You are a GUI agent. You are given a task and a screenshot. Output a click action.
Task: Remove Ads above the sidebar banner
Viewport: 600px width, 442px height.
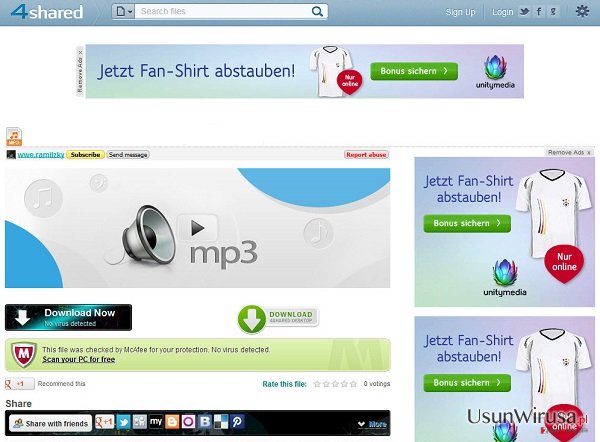coord(569,152)
